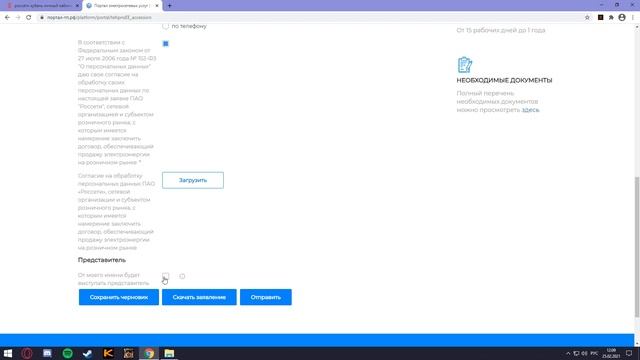Open a new browser tab

point(169,6)
